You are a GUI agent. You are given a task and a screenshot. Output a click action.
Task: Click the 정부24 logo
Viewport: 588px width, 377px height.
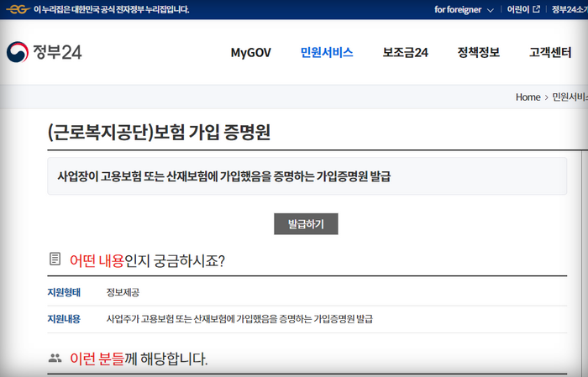(x=45, y=52)
